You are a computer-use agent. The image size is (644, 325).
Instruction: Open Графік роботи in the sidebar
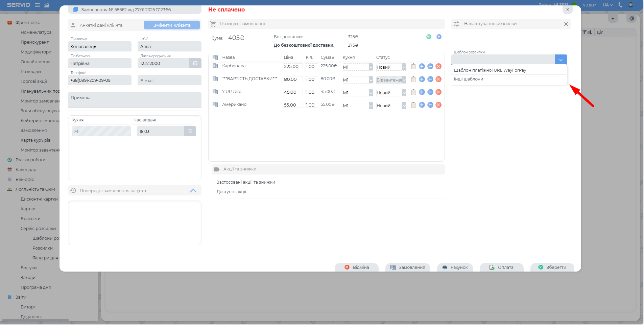point(30,160)
